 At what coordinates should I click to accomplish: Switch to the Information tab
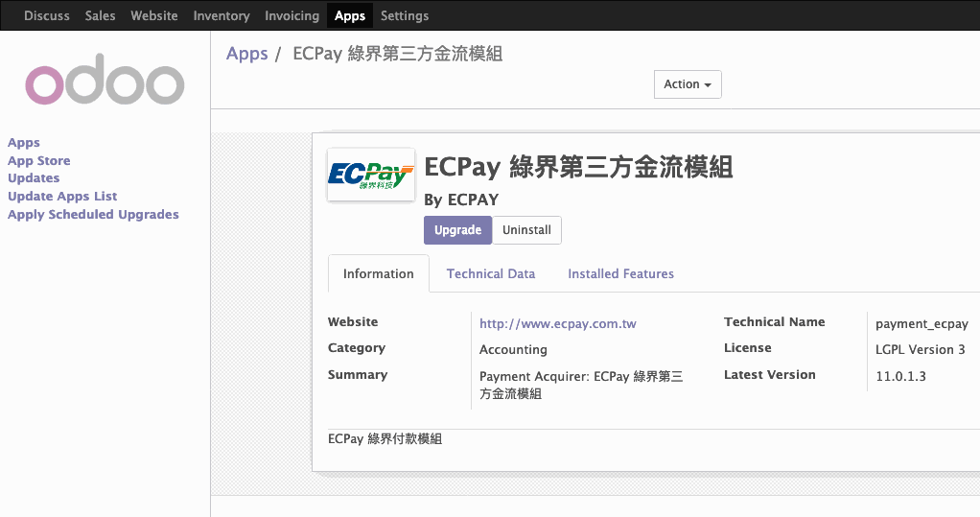(x=379, y=273)
